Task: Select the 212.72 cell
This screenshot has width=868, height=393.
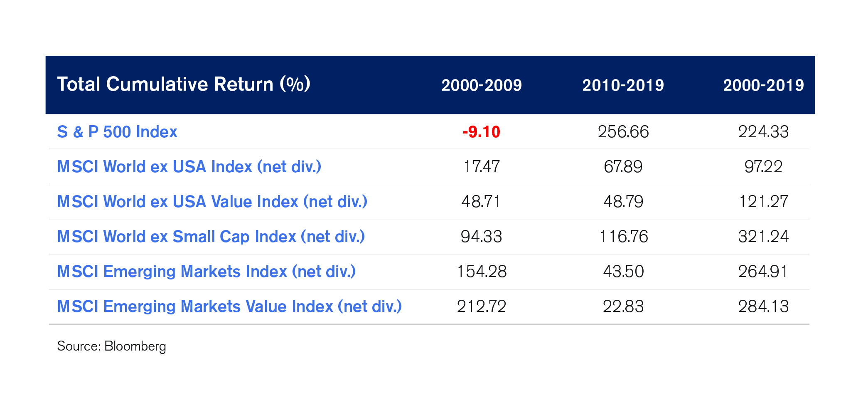Action: tap(482, 306)
